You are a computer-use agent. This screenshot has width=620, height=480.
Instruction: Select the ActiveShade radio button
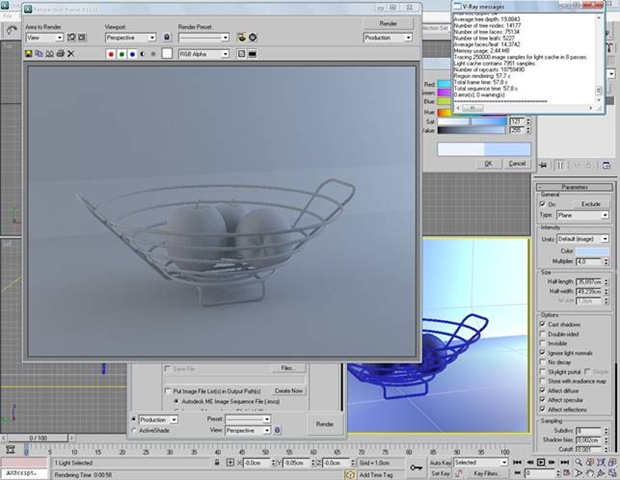click(x=135, y=430)
